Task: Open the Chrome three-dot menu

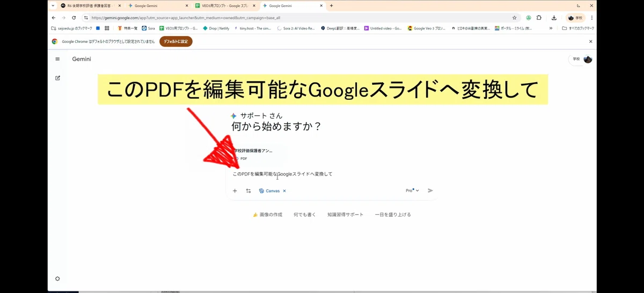Action: [592, 18]
